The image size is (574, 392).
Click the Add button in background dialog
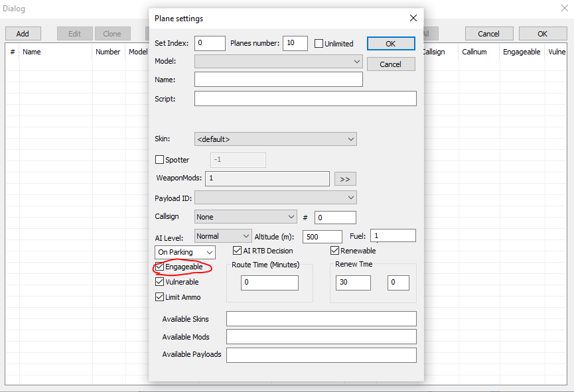click(23, 34)
